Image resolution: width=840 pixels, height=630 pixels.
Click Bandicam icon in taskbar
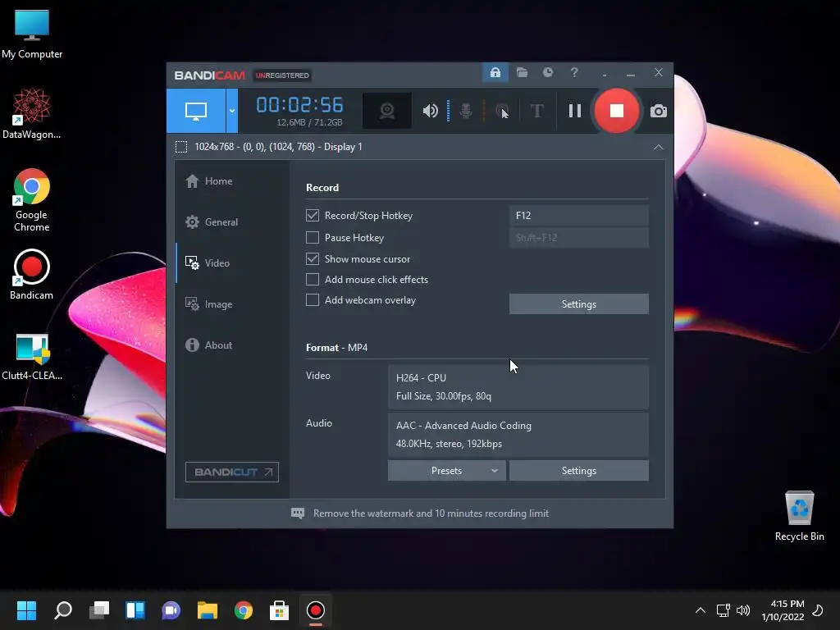coord(316,610)
